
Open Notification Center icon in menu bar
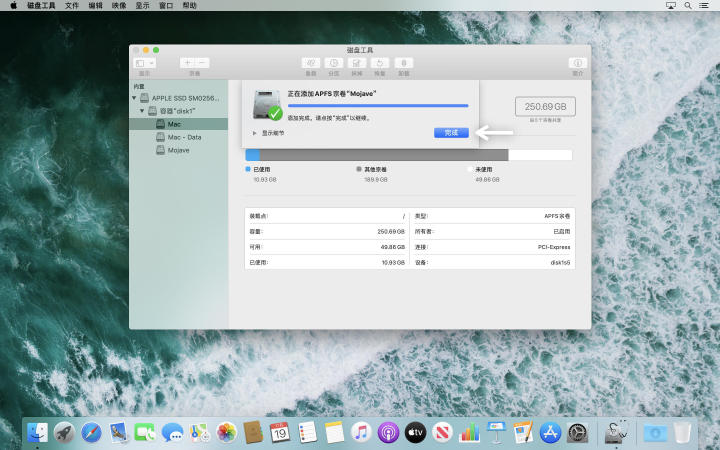tap(704, 6)
